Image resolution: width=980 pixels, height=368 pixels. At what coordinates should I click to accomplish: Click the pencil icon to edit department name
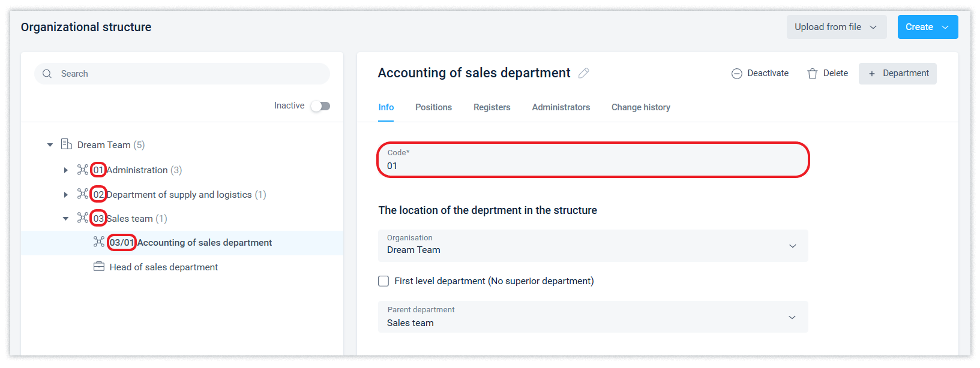pyautogui.click(x=583, y=73)
